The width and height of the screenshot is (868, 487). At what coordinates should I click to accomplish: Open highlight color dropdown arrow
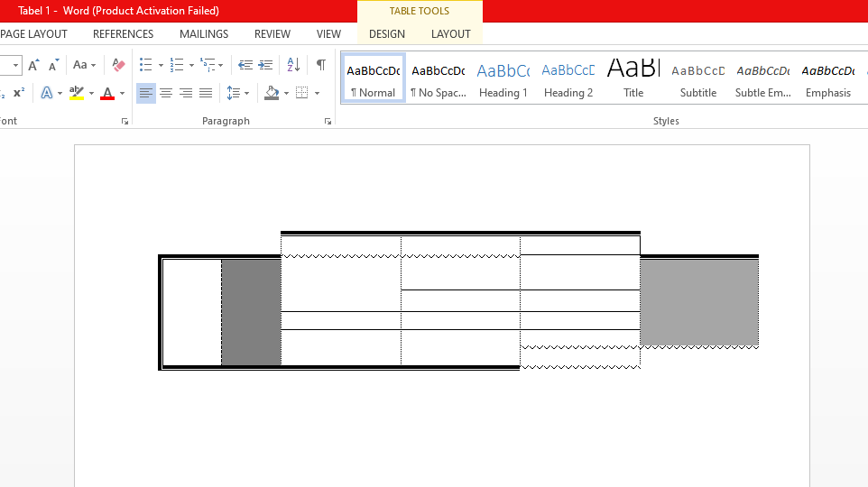click(91, 93)
